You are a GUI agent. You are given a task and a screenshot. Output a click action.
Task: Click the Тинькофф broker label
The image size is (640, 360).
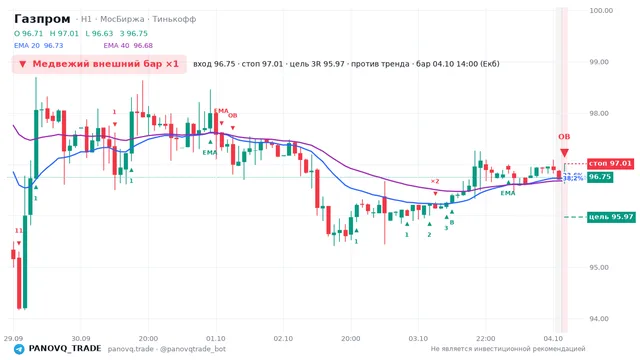coord(174,19)
